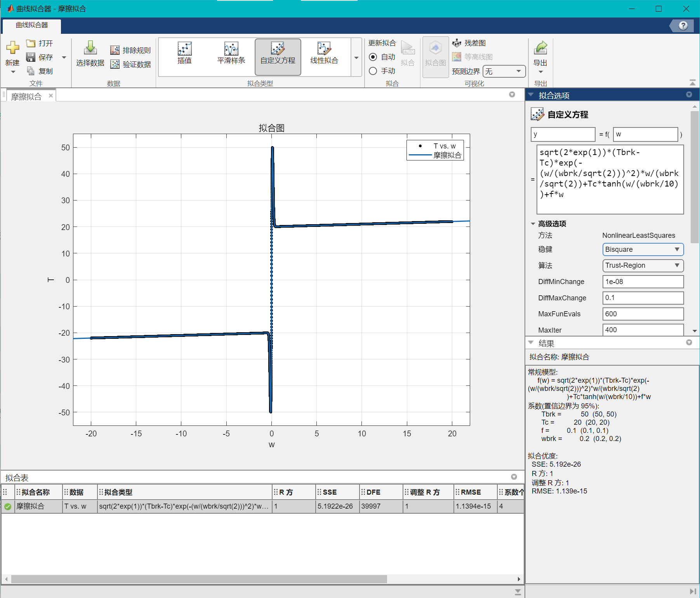The width and height of the screenshot is (700, 598).
Task: Click the 1.1394e-15 RMSE cell
Action: pyautogui.click(x=475, y=506)
